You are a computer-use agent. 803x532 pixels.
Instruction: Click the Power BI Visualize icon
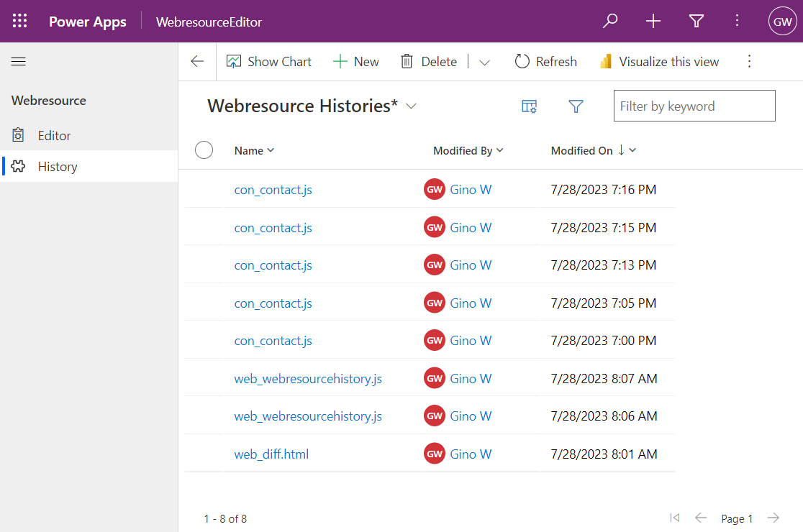pos(606,62)
